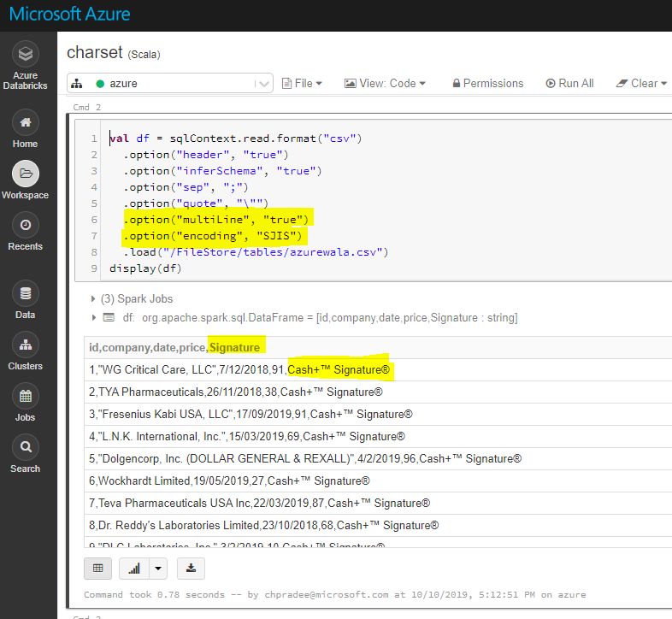
Task: Select the Dr. Reddy's Laboratories row
Action: click(x=378, y=526)
